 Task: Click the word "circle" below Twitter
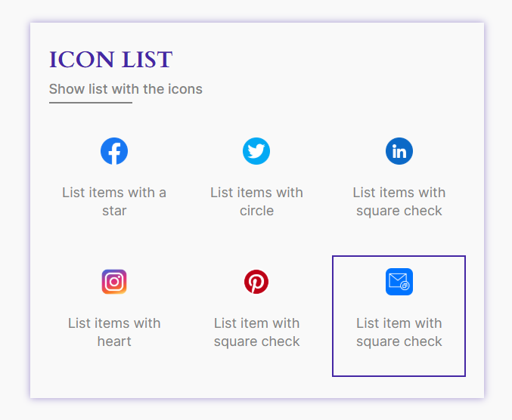(256, 211)
